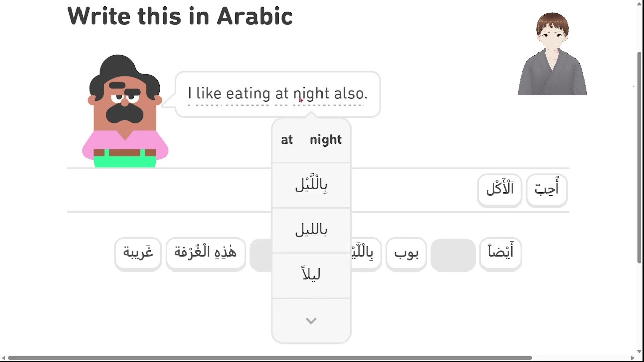Choose the بوب word tile
Screen dimensions: 644x362
[406, 254]
